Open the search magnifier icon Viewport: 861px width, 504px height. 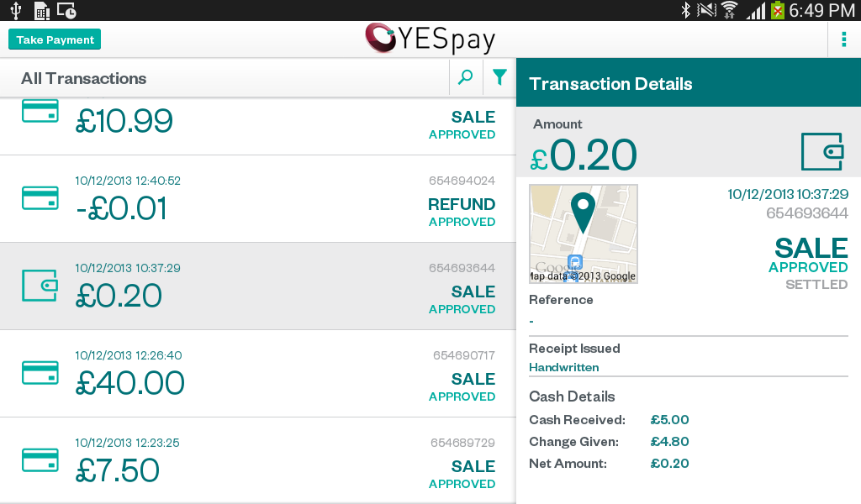465,78
